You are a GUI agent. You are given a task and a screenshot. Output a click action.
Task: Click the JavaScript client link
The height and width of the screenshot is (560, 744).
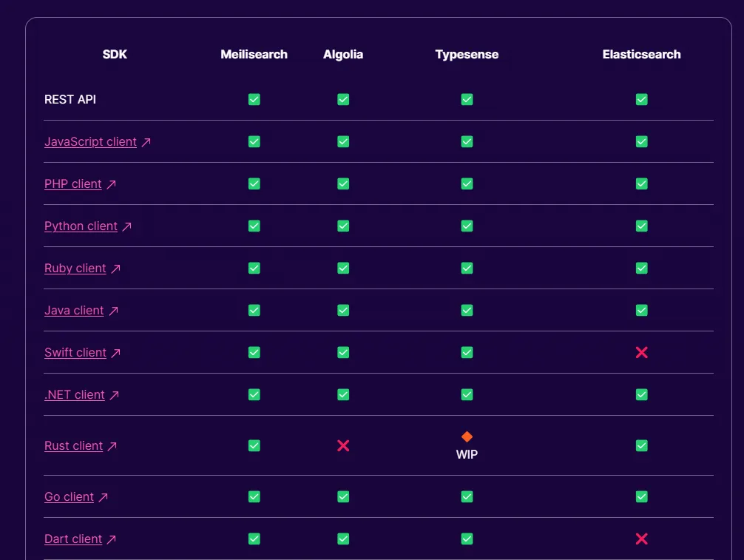(90, 141)
